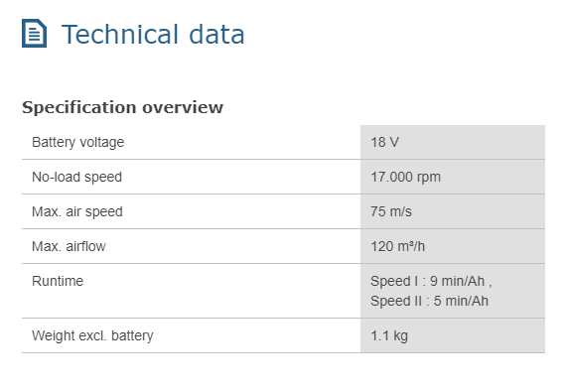Click the 120 m³/h value

coord(397,246)
